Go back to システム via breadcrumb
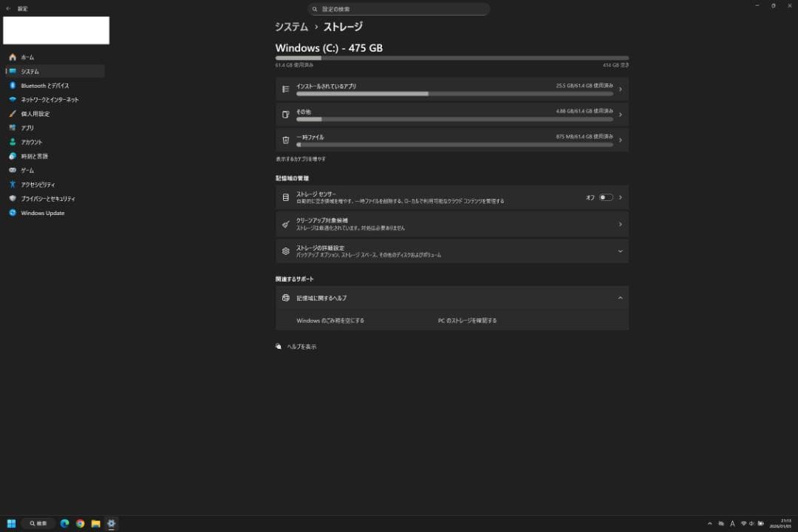 (x=291, y=27)
